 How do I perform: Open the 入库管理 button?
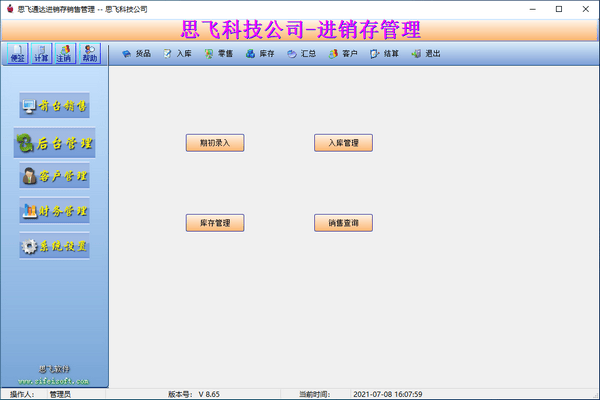(x=343, y=143)
